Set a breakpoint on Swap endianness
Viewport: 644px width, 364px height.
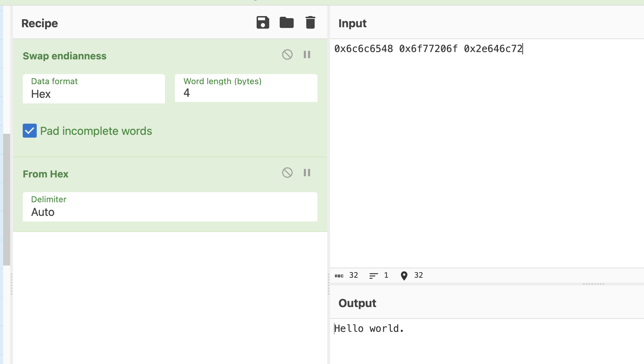coord(307,54)
